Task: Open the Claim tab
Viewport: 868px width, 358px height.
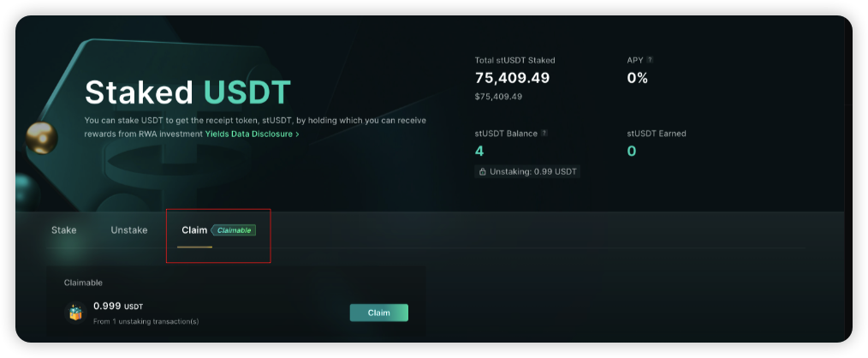Action: click(194, 230)
